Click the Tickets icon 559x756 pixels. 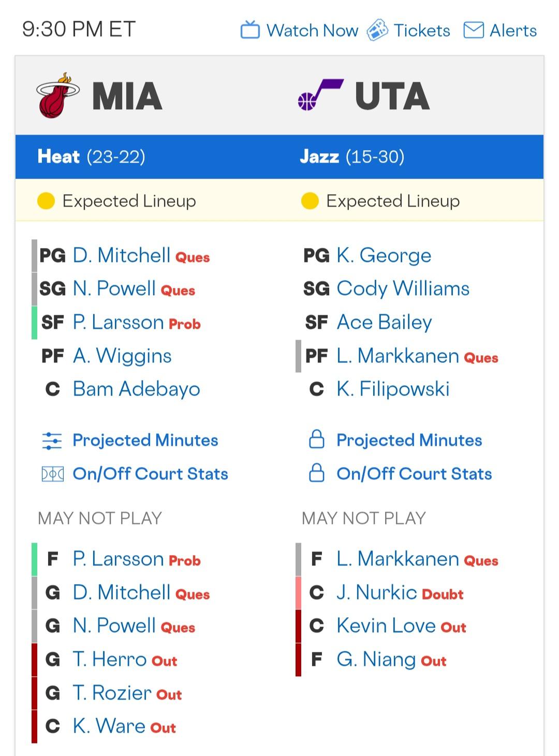click(x=377, y=30)
